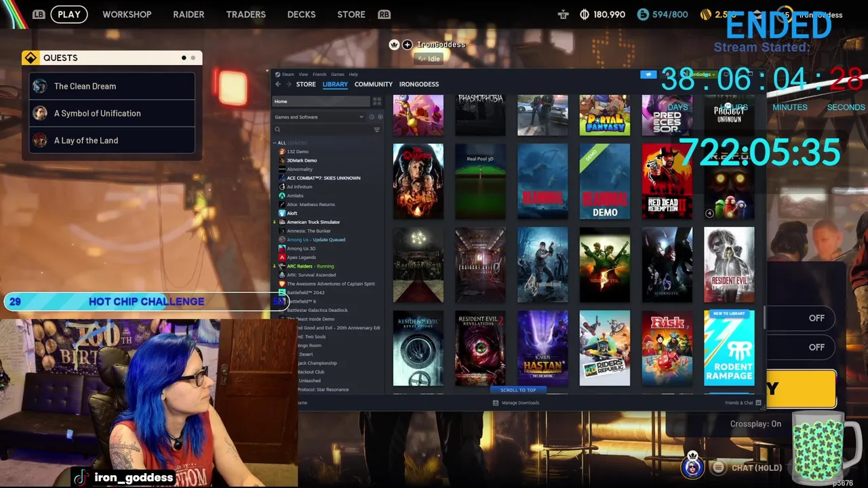Toggle the first OFF setting
Viewport: 868px width, 488px height.
(816, 318)
